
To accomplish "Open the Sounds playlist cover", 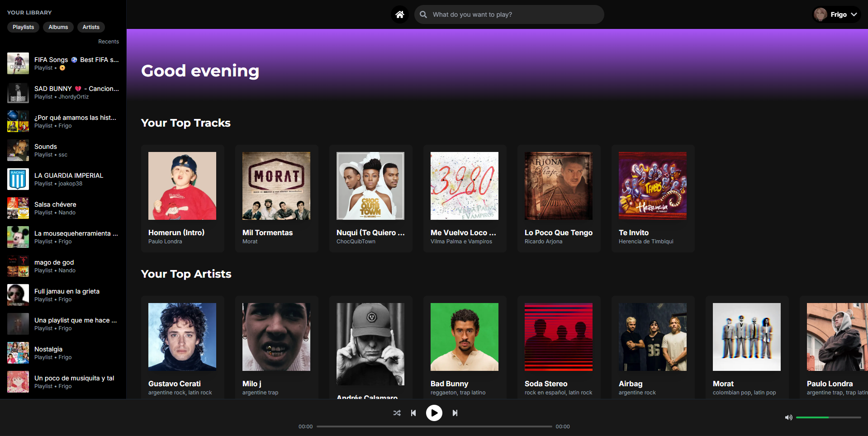I will (x=18, y=150).
